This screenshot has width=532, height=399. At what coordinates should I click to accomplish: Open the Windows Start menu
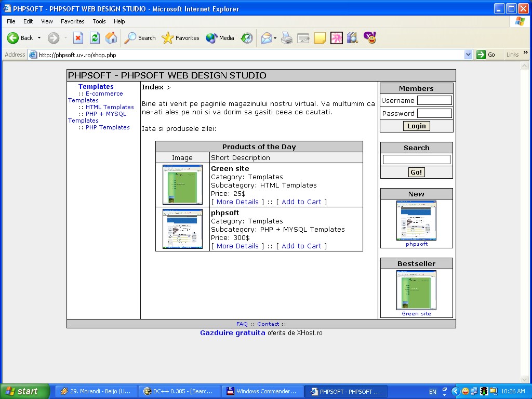(25, 391)
